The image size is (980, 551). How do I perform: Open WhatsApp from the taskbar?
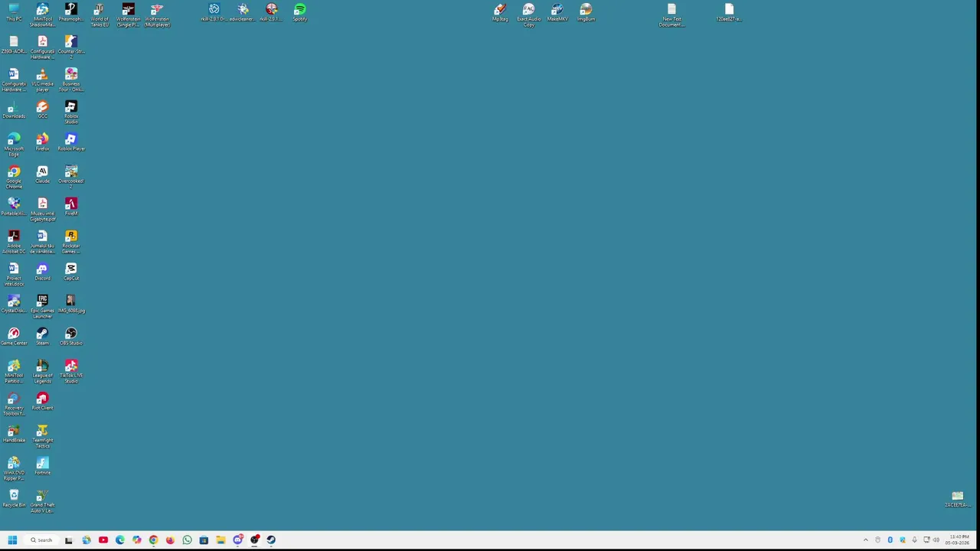pyautogui.click(x=187, y=540)
